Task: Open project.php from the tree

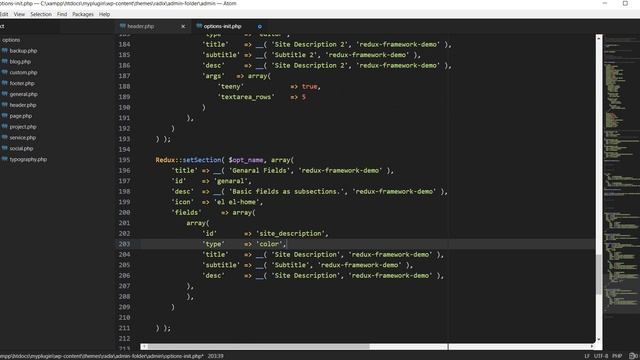Action: (x=23, y=127)
